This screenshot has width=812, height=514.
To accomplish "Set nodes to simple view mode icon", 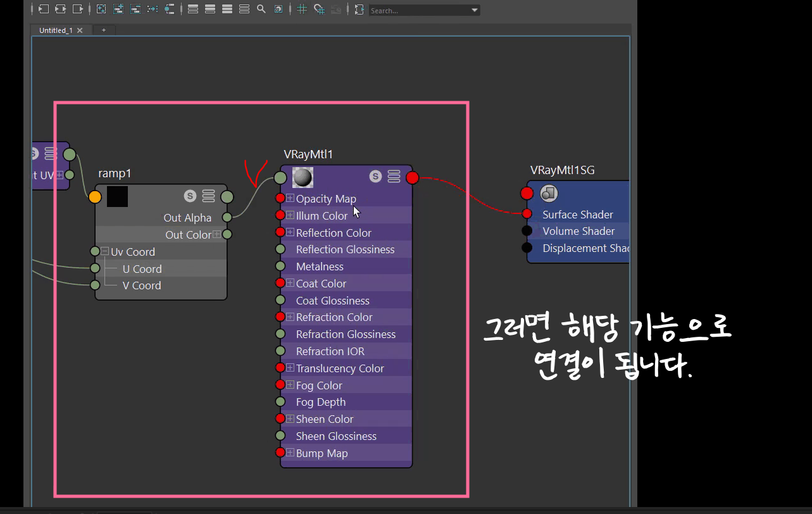I will (193, 9).
